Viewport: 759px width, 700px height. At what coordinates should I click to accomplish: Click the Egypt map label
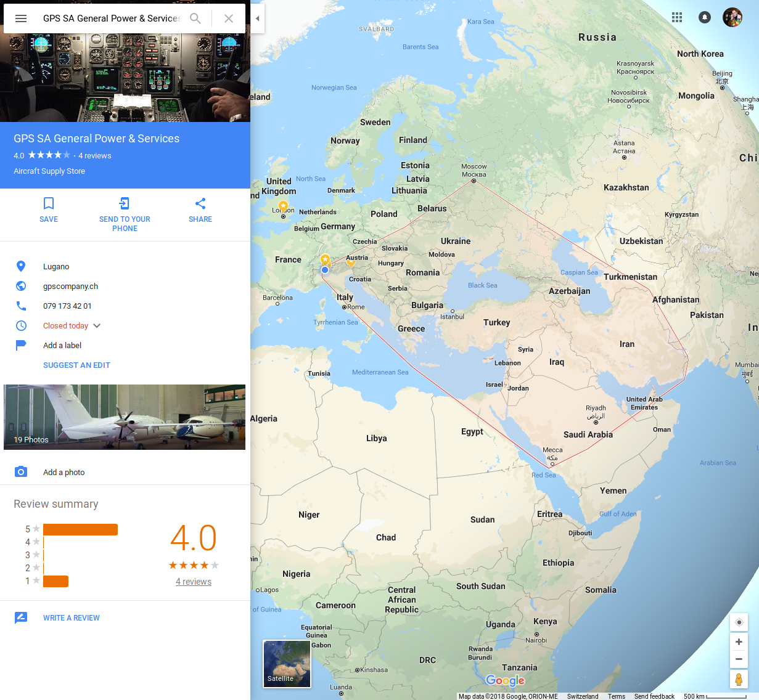pyautogui.click(x=472, y=431)
